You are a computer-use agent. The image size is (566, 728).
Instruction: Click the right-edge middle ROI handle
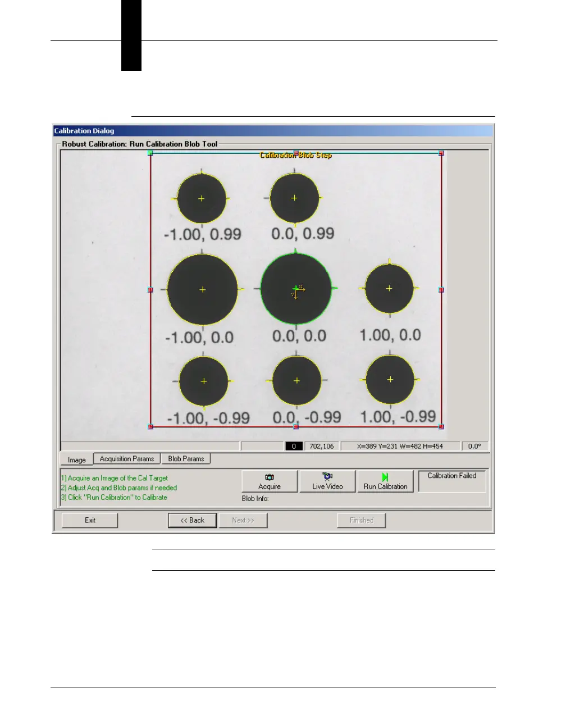pos(441,290)
